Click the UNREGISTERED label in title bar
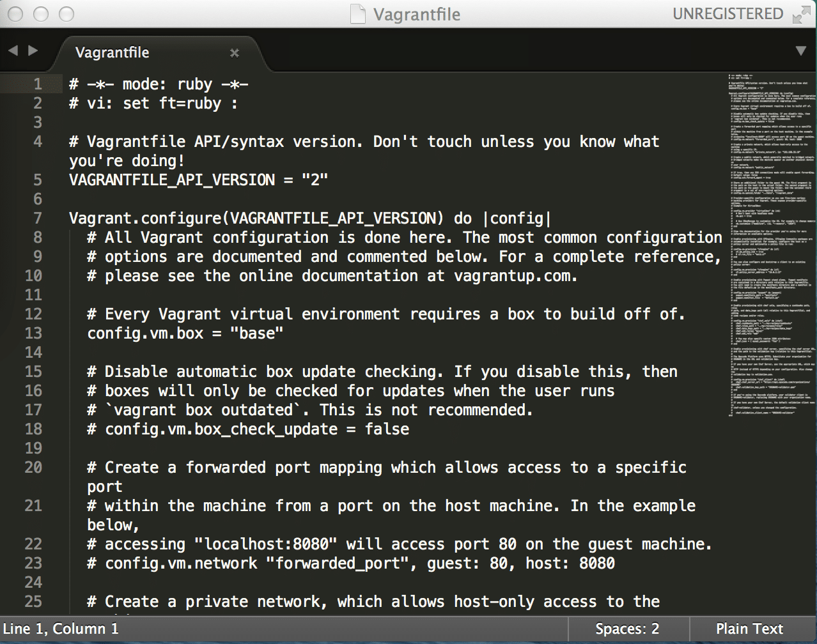The height and width of the screenshot is (644, 817). tap(728, 14)
